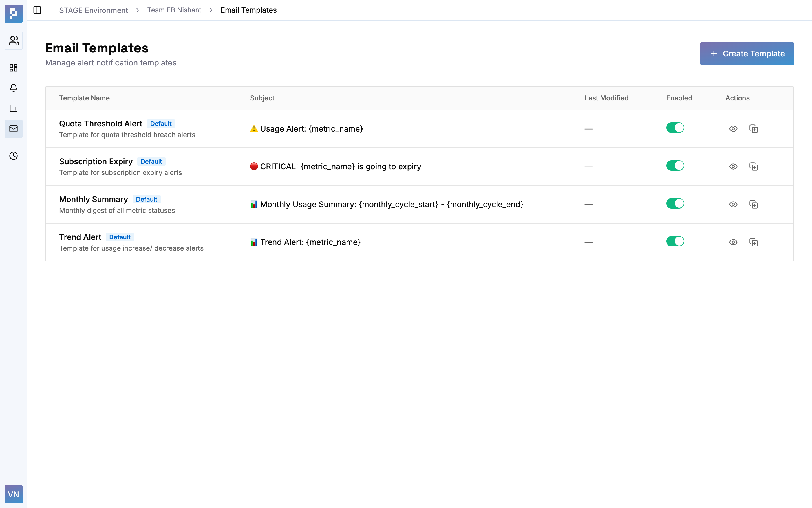Click 'Manage alert notification templates' subtitle
812x508 pixels.
(x=111, y=63)
